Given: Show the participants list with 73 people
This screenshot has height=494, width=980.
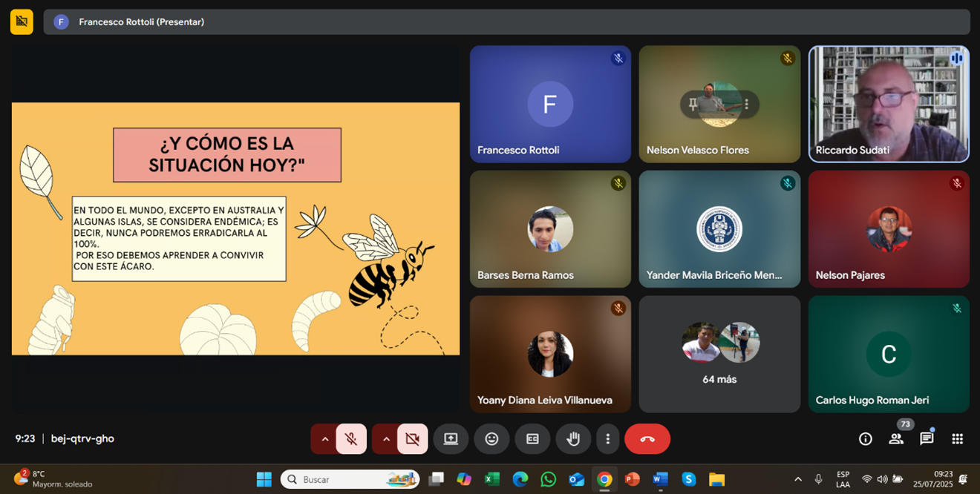Looking at the screenshot, I should (896, 439).
